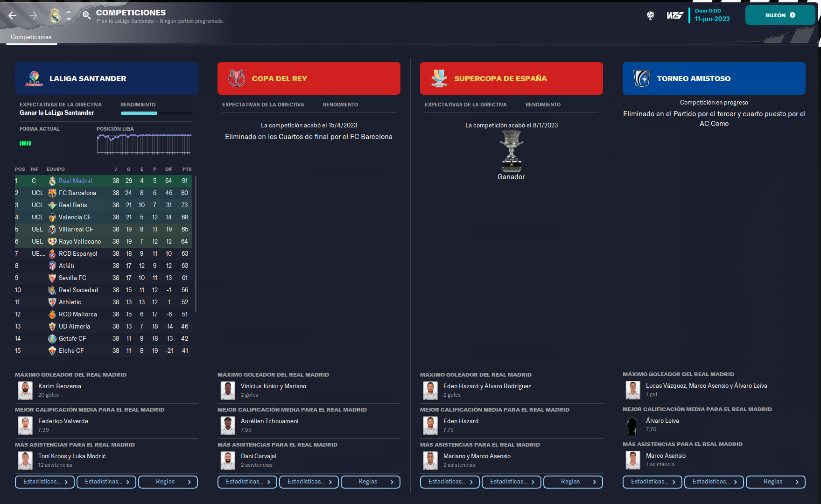Open the world globe icon
This screenshot has width=821, height=504.
650,15
